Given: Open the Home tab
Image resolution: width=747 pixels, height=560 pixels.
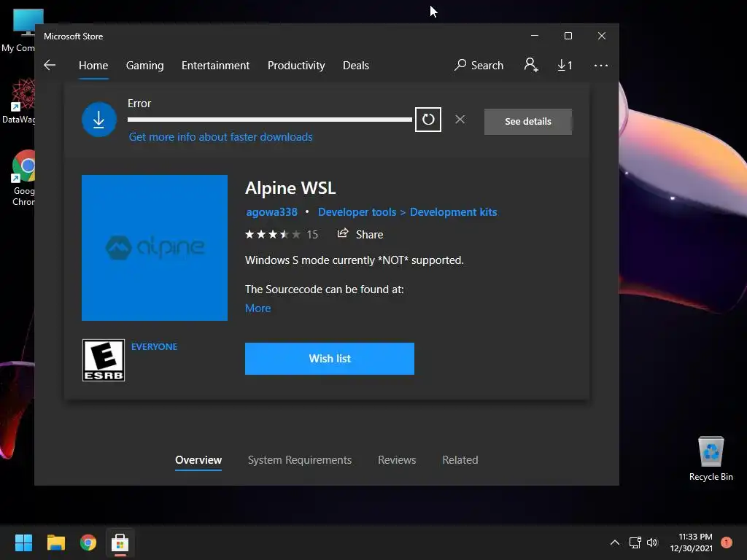Looking at the screenshot, I should click(93, 65).
